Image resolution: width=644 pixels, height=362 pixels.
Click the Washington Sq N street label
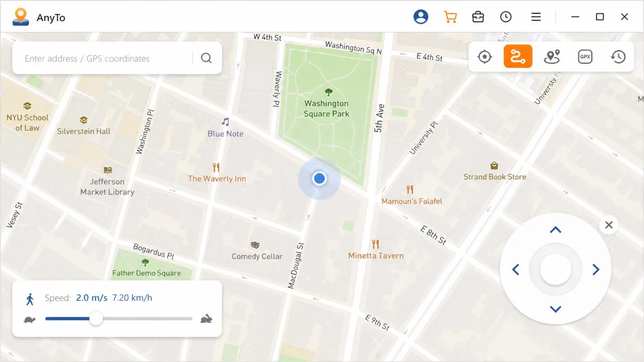(353, 48)
